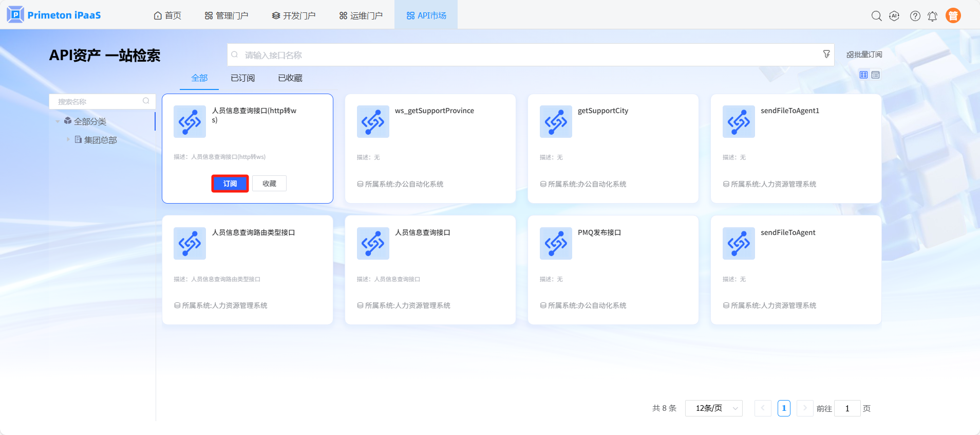Switch to list view layout
The image size is (980, 435).
[876, 75]
